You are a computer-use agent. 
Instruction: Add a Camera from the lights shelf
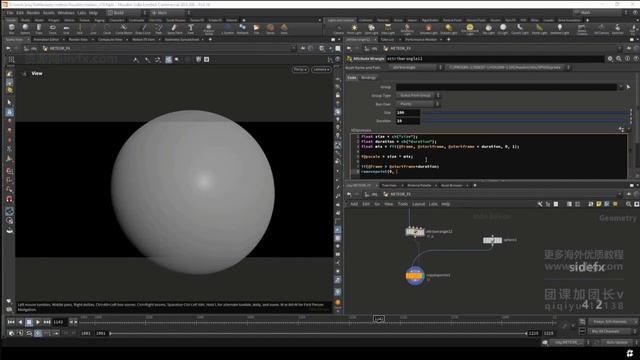338,29
